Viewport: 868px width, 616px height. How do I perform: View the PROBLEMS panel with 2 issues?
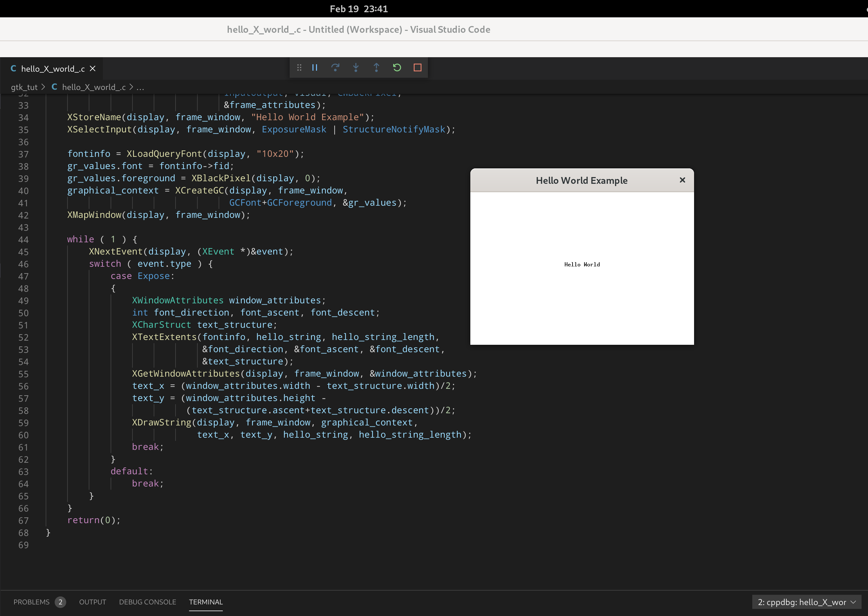(32, 602)
